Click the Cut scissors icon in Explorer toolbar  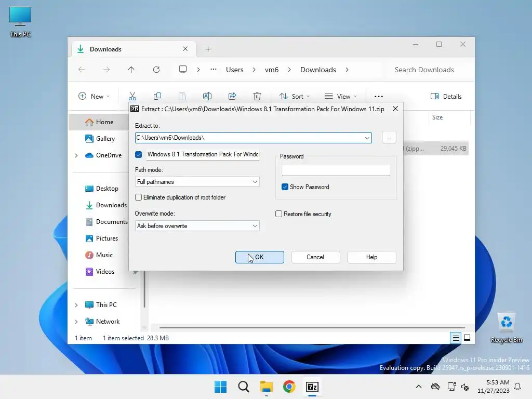click(x=132, y=96)
